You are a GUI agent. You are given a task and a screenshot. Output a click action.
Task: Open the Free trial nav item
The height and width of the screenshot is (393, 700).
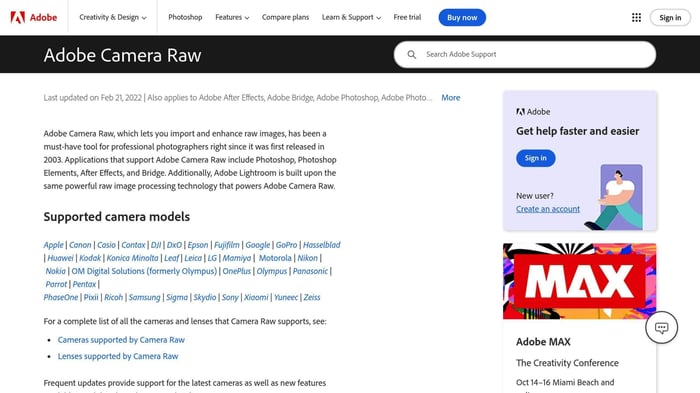[407, 17]
